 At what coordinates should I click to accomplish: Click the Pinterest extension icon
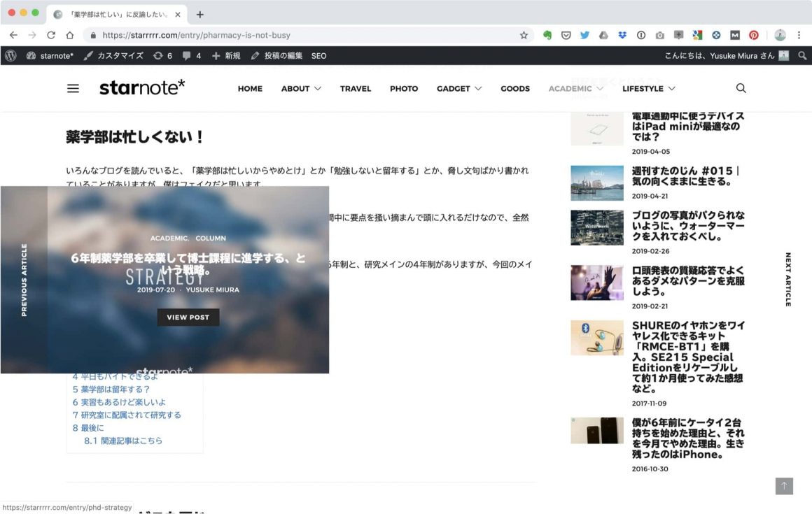point(754,35)
